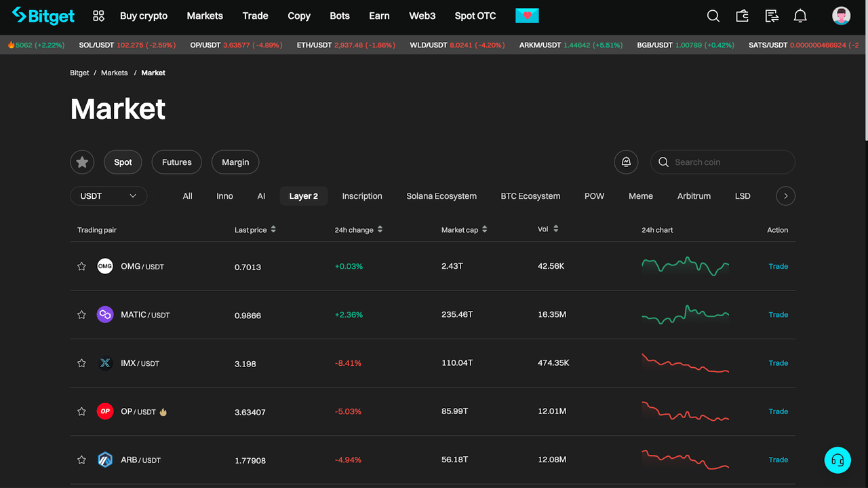Open Buy crypto menu
The image size is (868, 488).
(144, 16)
